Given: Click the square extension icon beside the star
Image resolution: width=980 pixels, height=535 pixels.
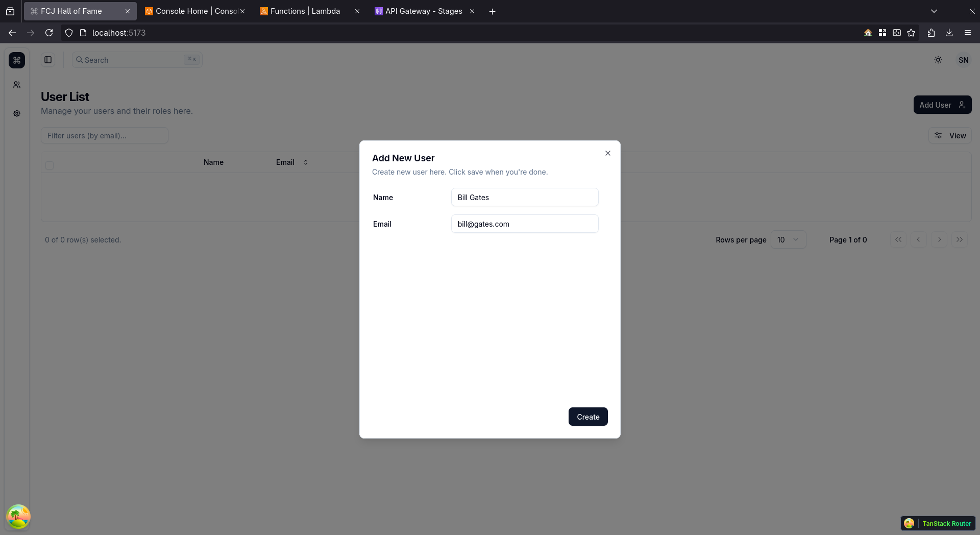Looking at the screenshot, I should coord(897,33).
